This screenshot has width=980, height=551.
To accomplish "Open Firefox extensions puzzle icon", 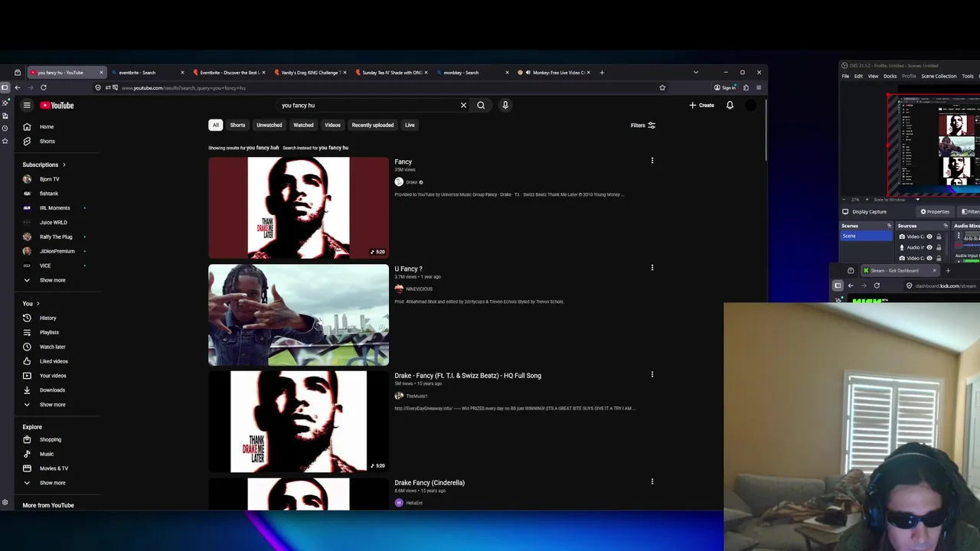I will (x=746, y=88).
